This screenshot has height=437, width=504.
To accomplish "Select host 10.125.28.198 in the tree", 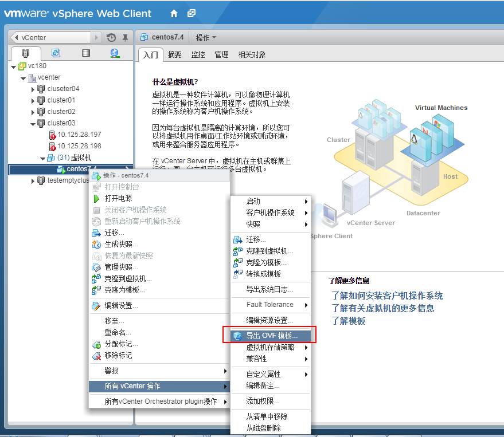I will 79,146.
